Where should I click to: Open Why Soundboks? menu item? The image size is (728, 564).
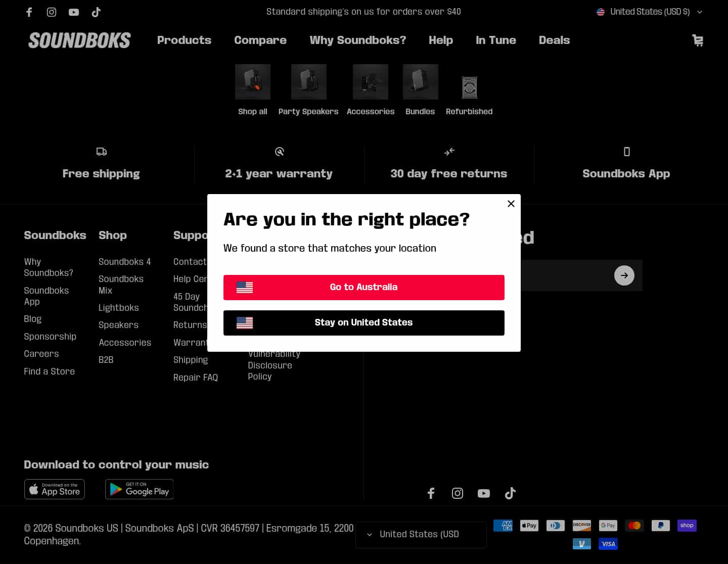(x=358, y=40)
